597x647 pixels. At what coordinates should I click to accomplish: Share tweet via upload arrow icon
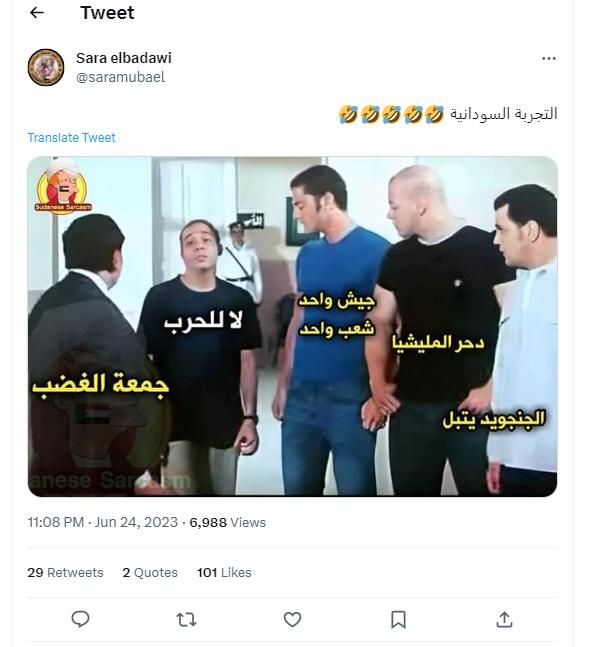[504, 619]
